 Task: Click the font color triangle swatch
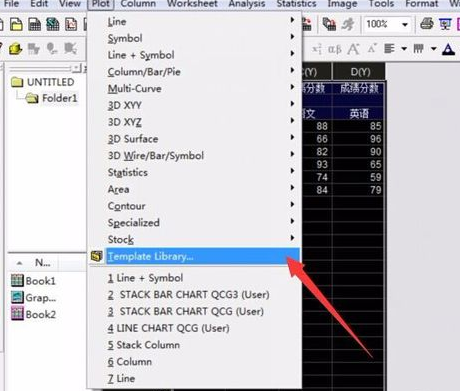point(448,49)
